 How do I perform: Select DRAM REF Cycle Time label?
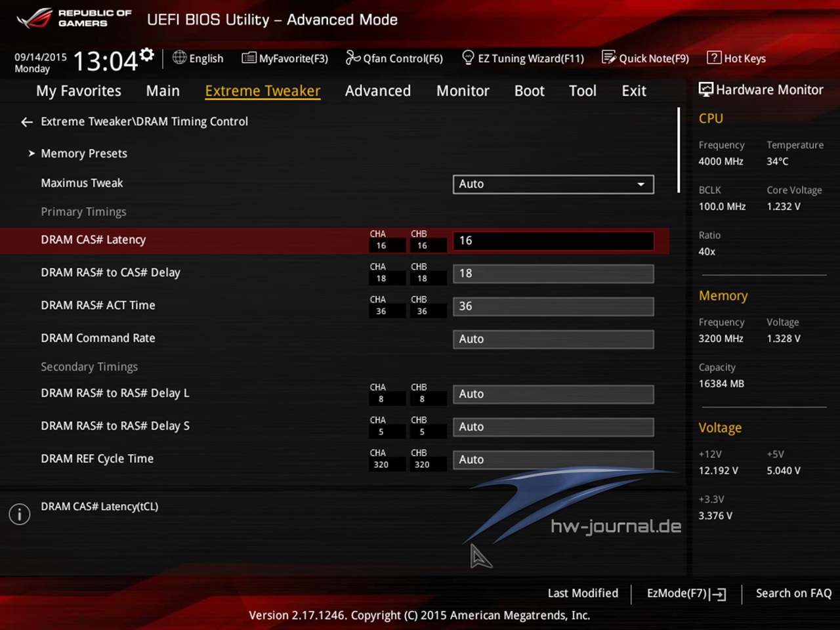click(97, 459)
